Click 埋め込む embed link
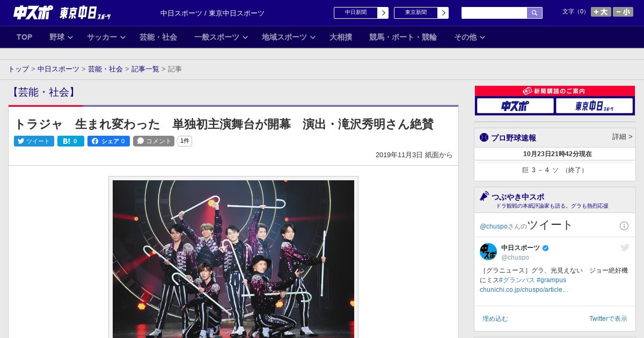Viewport: 644px width, 338px height. coord(495,319)
